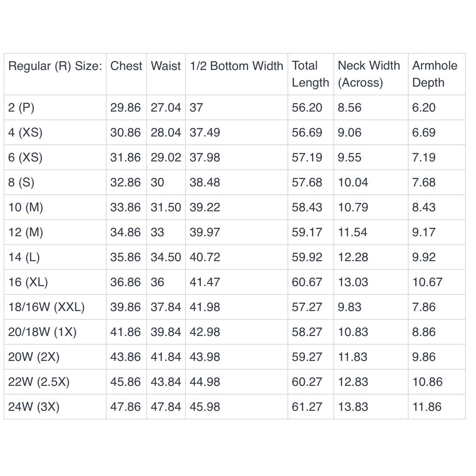Select the '22W (2.5X)' size row label
The height and width of the screenshot is (476, 476).
(39, 381)
